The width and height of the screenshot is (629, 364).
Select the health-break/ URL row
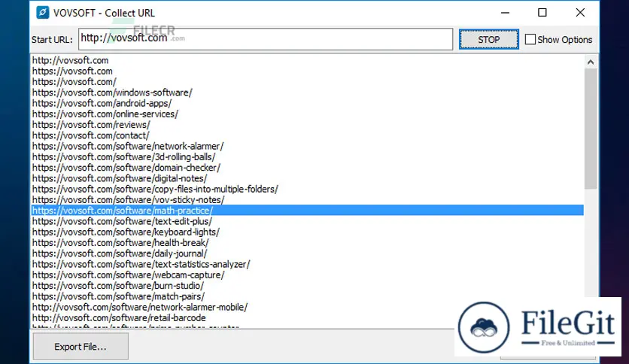click(308, 243)
